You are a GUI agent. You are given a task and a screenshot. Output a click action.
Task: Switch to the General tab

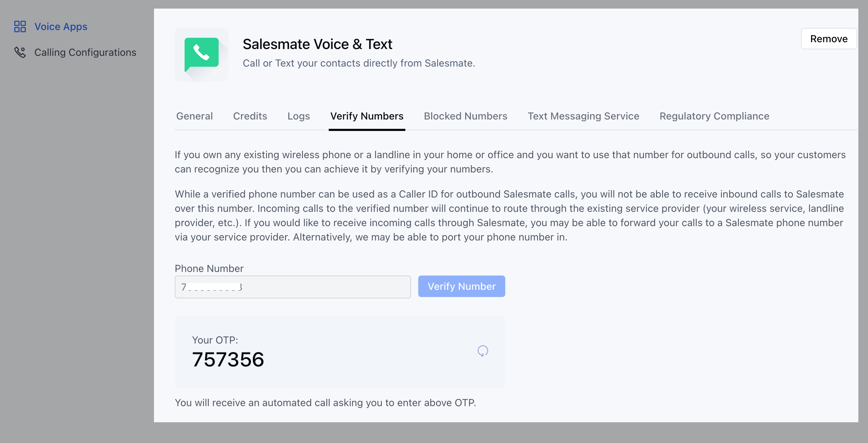[x=194, y=116]
